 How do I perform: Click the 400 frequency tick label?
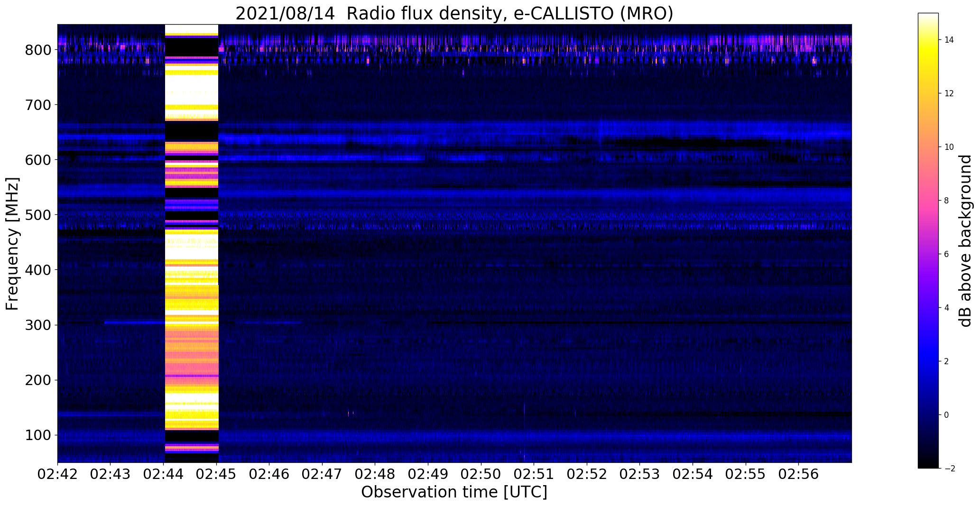click(38, 270)
